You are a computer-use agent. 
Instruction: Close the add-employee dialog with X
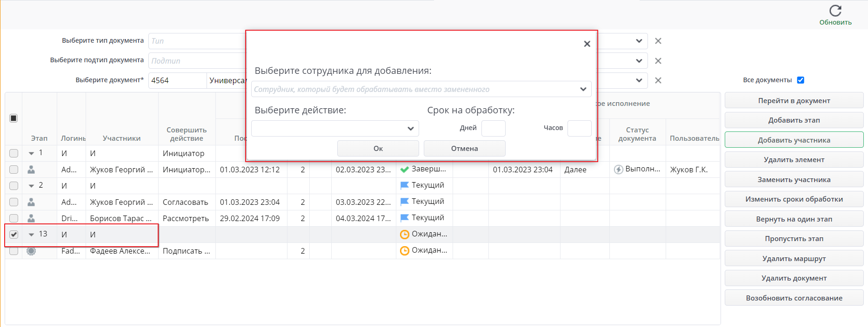(587, 44)
